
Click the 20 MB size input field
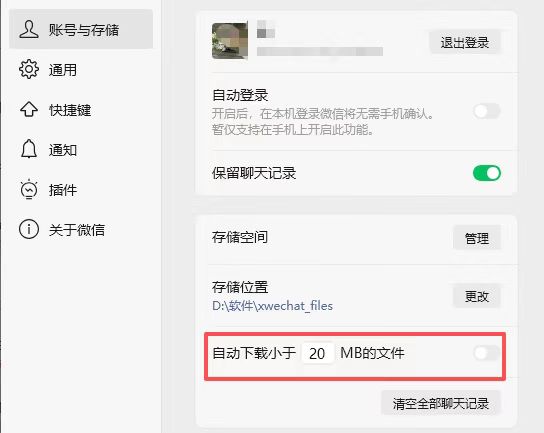[317, 353]
